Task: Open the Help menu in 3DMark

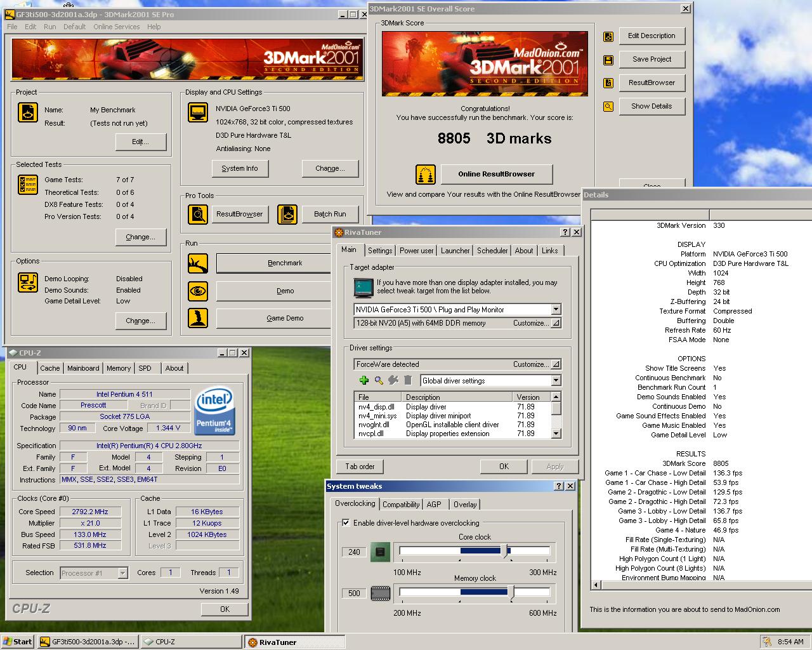Action: point(154,27)
